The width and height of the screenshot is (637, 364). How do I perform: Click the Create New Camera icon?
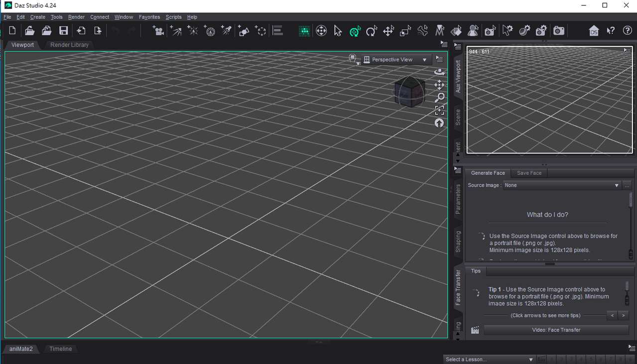[158, 31]
